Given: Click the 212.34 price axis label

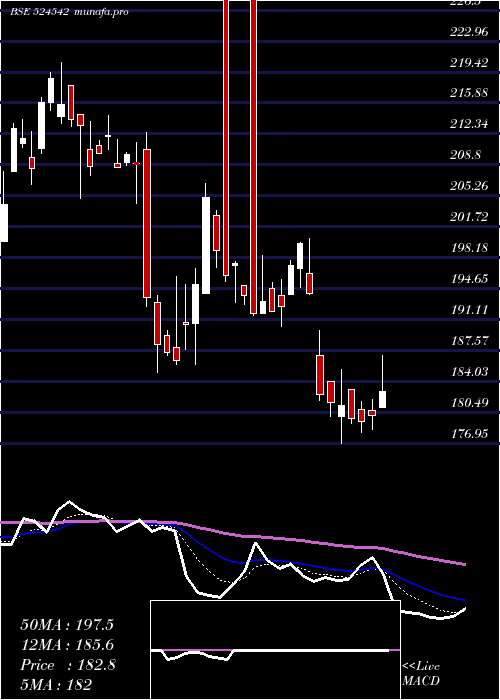Looking at the screenshot, I should click(469, 124).
